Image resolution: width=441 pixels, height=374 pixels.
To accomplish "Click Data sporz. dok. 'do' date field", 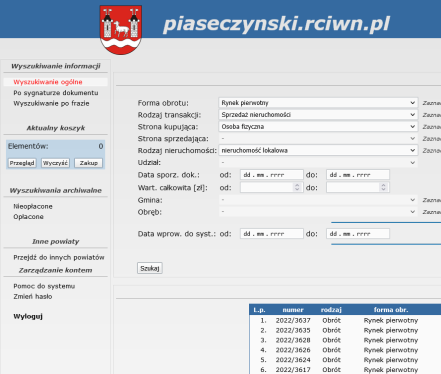I will click(x=358, y=175).
